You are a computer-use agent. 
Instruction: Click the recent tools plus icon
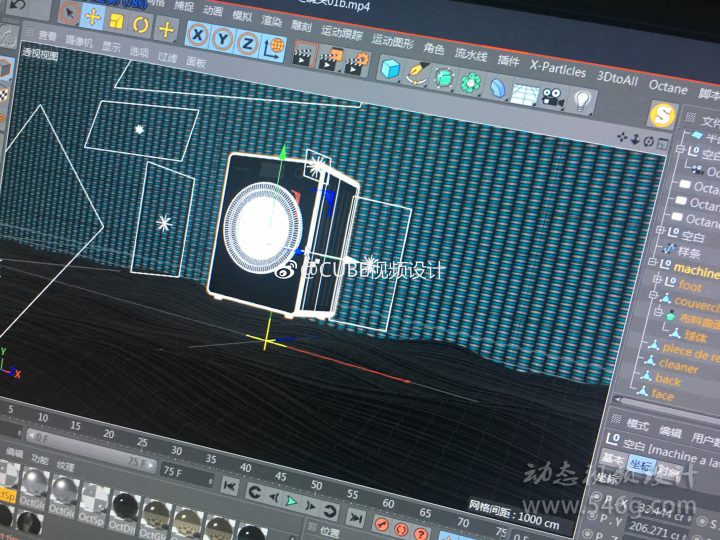tap(166, 29)
